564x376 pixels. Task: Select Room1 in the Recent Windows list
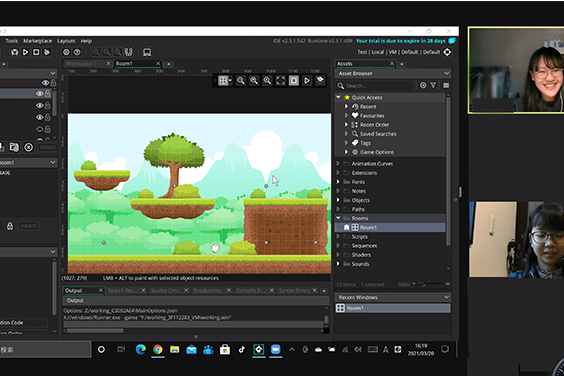click(x=393, y=308)
